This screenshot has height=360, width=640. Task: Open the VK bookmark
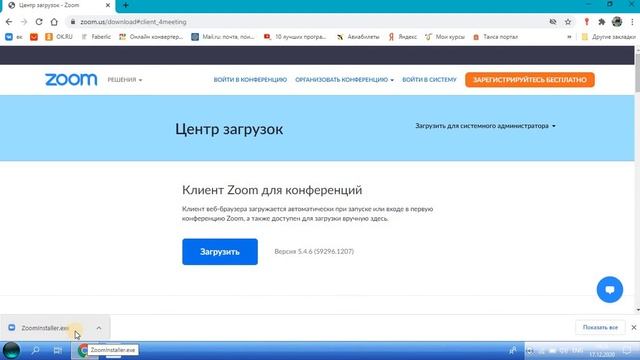[x=13, y=37]
